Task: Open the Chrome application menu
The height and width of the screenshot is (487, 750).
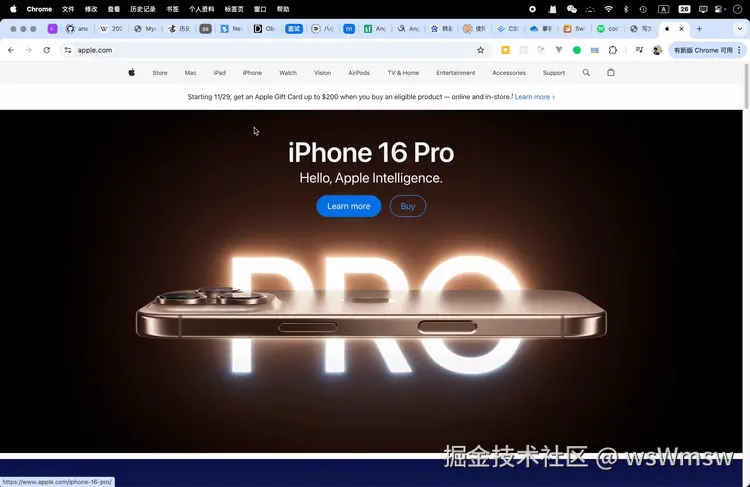Action: pyautogui.click(x=39, y=9)
